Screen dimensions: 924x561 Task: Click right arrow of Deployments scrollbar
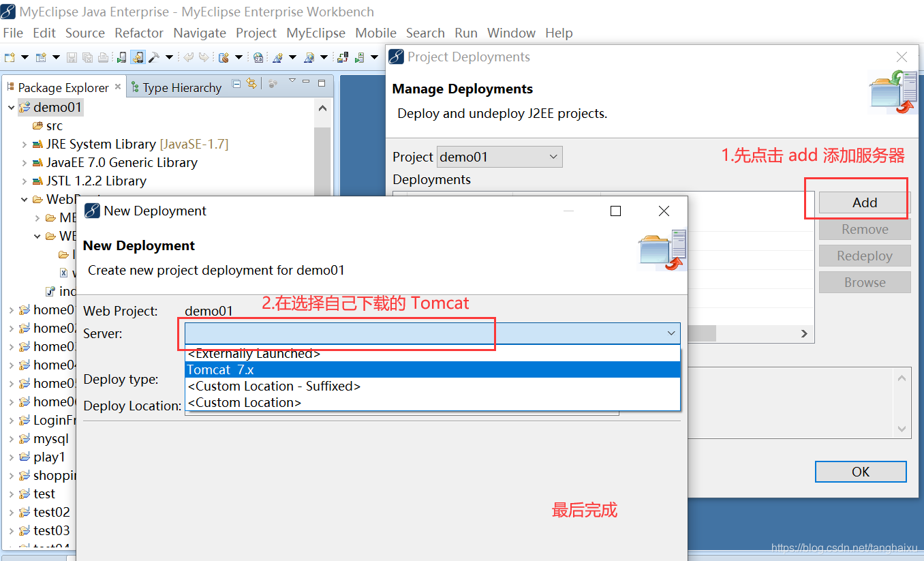pyautogui.click(x=804, y=333)
